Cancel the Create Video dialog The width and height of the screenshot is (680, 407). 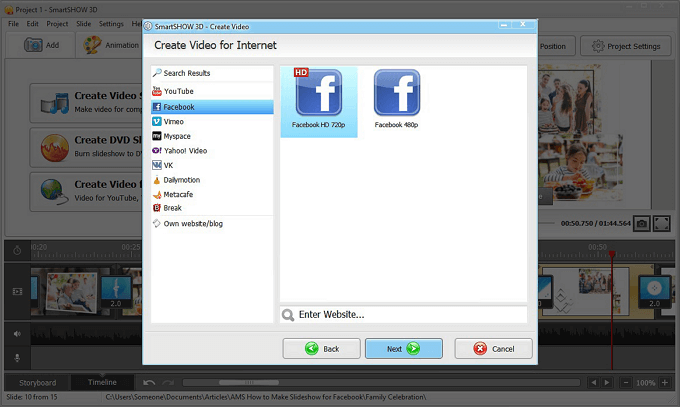click(494, 348)
